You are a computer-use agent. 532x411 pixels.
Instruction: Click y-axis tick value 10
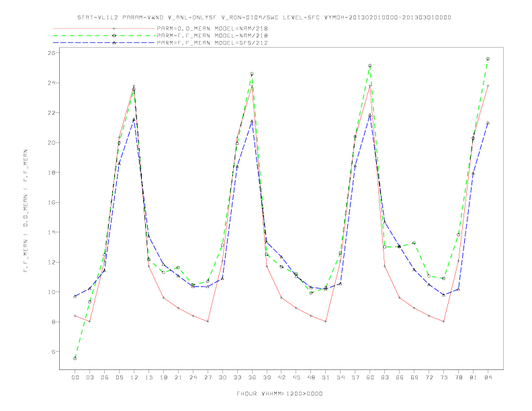[x=52, y=292]
